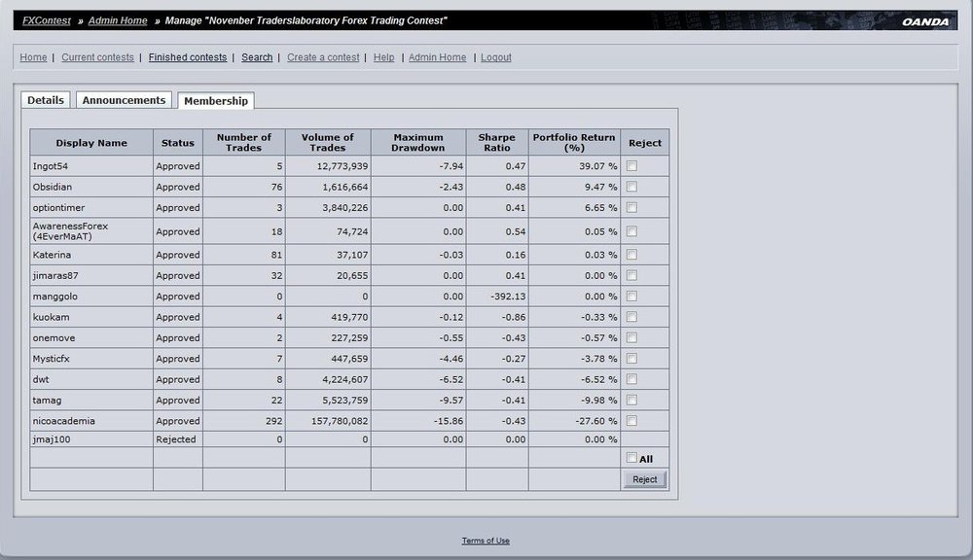Open the Details tab
973x560 pixels.
click(46, 100)
